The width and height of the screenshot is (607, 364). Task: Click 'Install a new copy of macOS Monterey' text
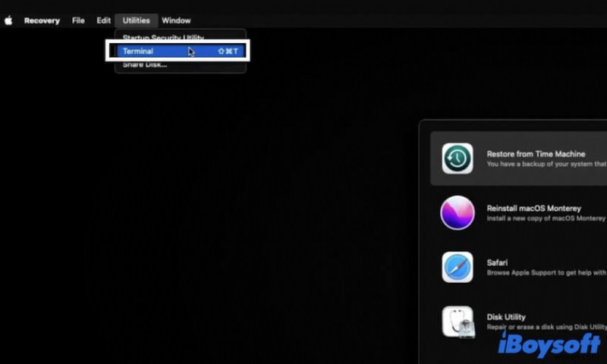pos(546,218)
